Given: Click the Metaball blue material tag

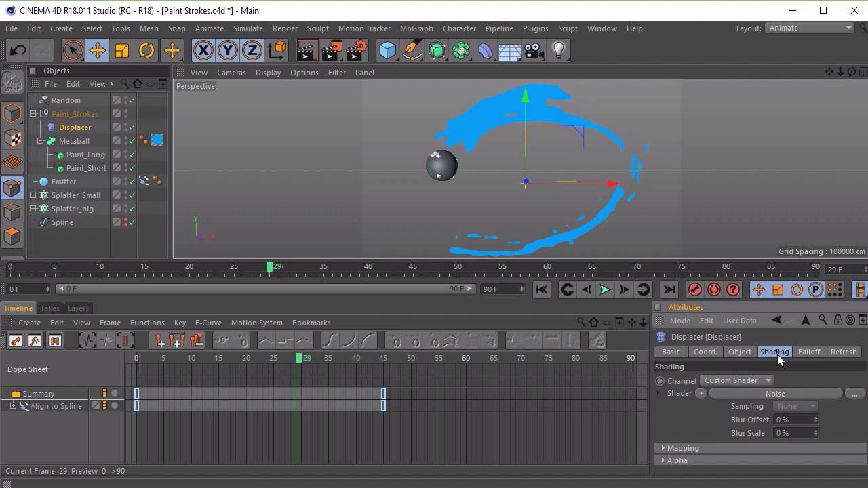Looking at the screenshot, I should tap(157, 140).
